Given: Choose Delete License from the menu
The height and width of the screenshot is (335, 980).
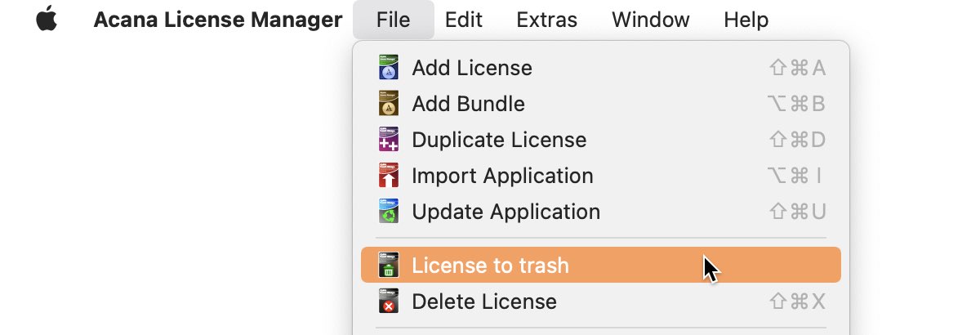Looking at the screenshot, I should [x=601, y=301].
